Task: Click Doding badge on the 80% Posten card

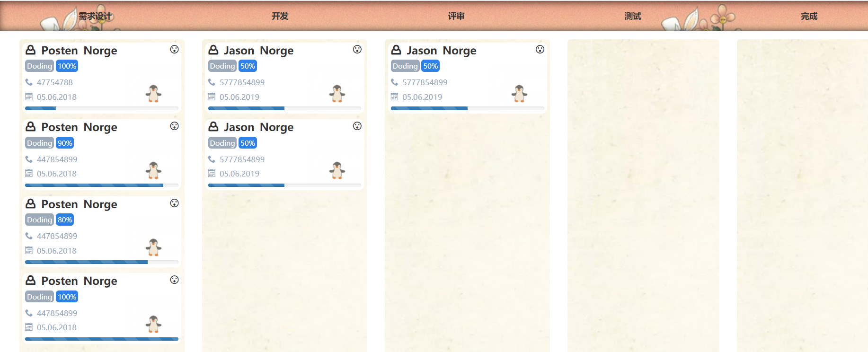Action: 39,220
